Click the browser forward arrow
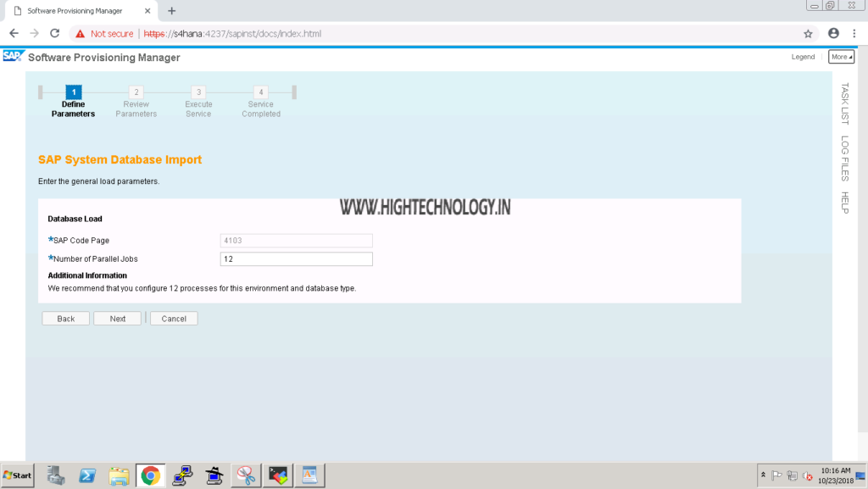868x489 pixels. (34, 34)
